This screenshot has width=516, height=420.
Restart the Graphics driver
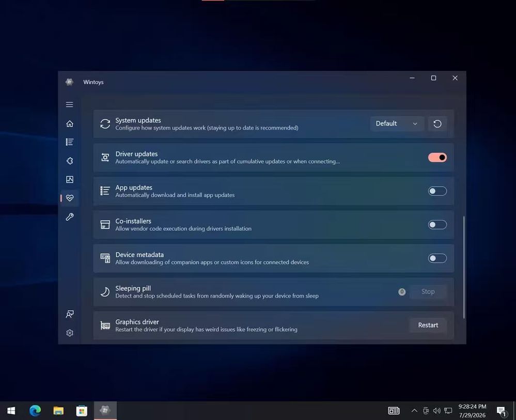(x=428, y=325)
